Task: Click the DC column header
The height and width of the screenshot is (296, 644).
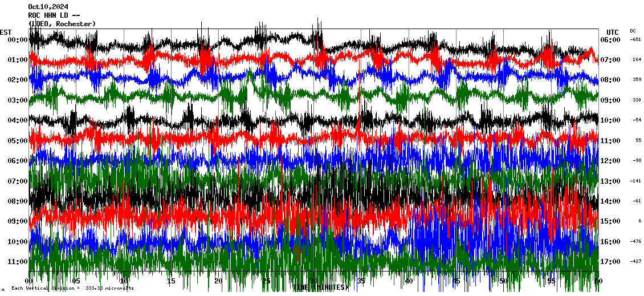Action: point(633,31)
